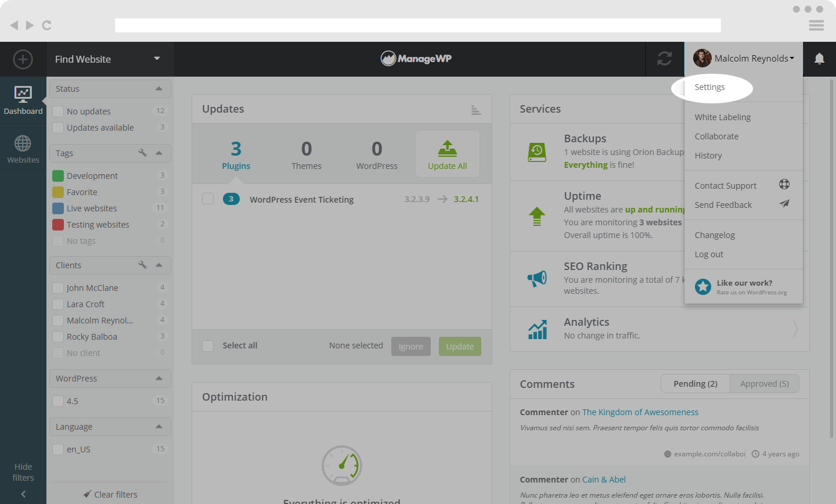Collapse the Tags filter section
The width and height of the screenshot is (836, 504).
[159, 153]
